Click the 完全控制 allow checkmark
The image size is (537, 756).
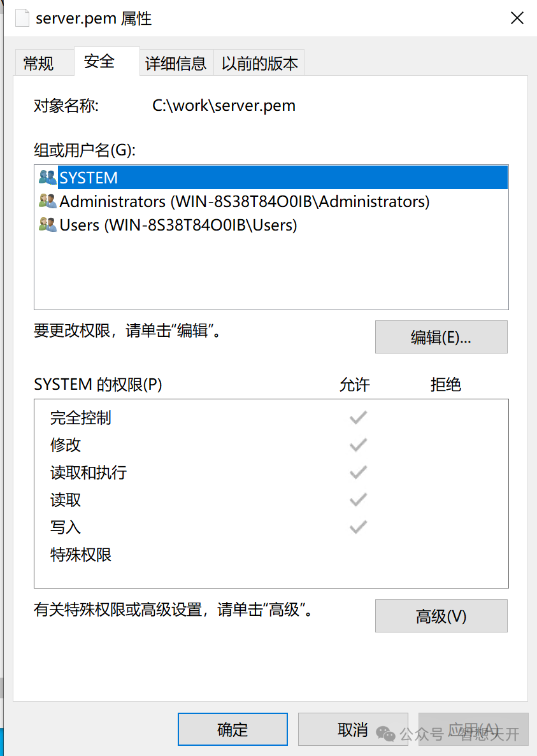358,418
